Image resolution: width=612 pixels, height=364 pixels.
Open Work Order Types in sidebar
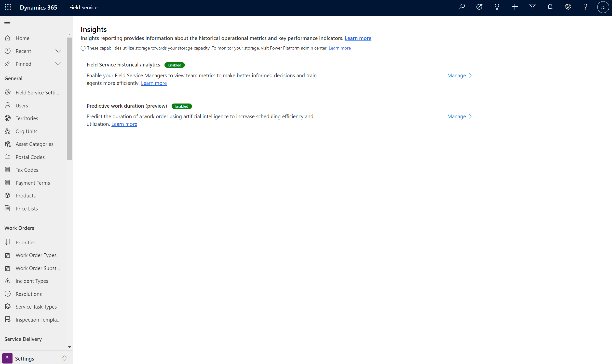tap(33, 255)
